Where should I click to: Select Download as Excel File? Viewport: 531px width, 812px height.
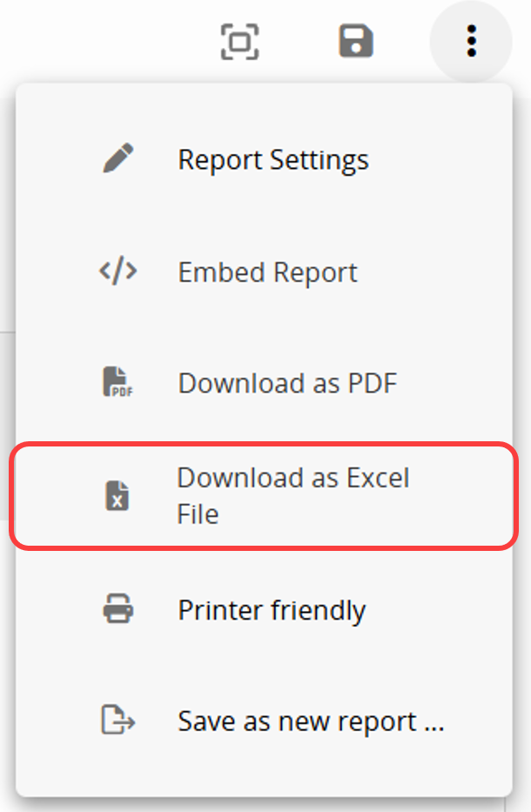[265, 496]
